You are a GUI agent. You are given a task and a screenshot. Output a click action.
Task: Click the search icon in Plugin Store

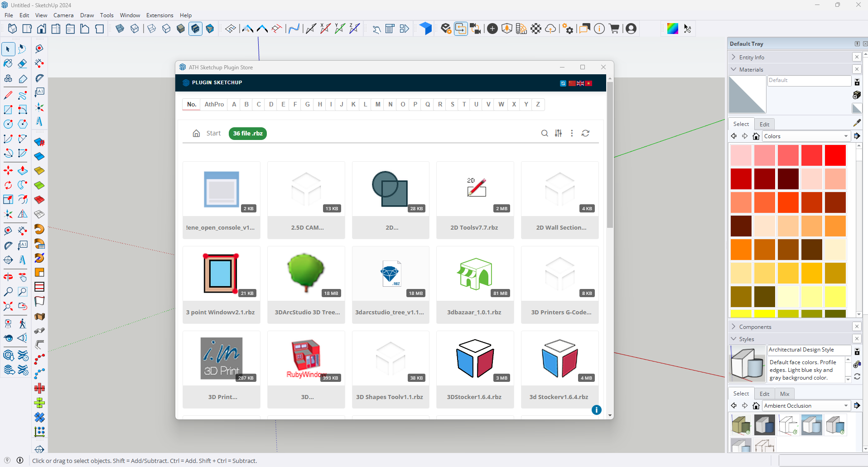(x=545, y=133)
